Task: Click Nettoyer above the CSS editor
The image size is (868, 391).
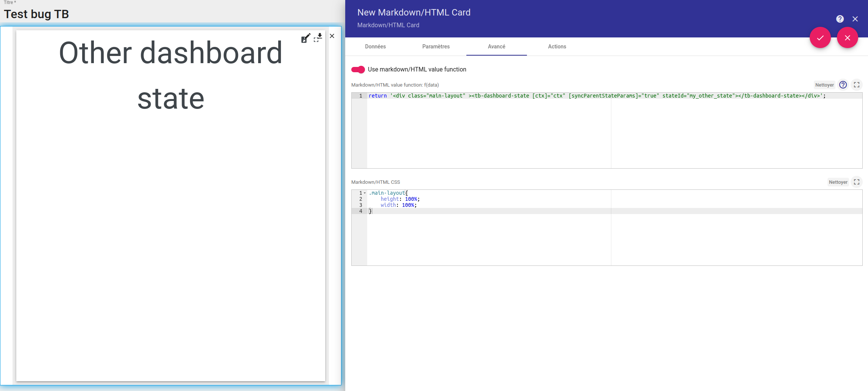Action: [x=838, y=182]
